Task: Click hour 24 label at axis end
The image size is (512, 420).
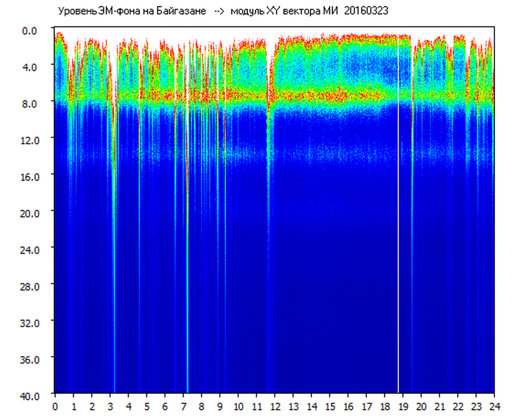Action: coord(494,406)
